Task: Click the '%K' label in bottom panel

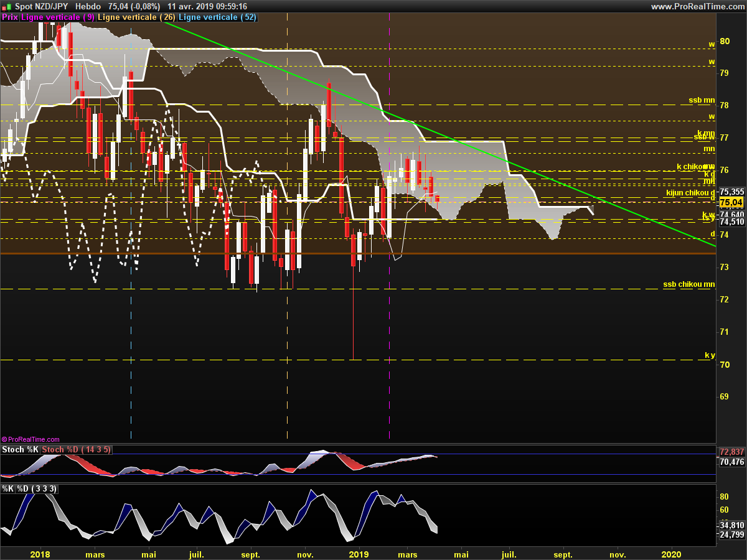Action: click(8, 489)
